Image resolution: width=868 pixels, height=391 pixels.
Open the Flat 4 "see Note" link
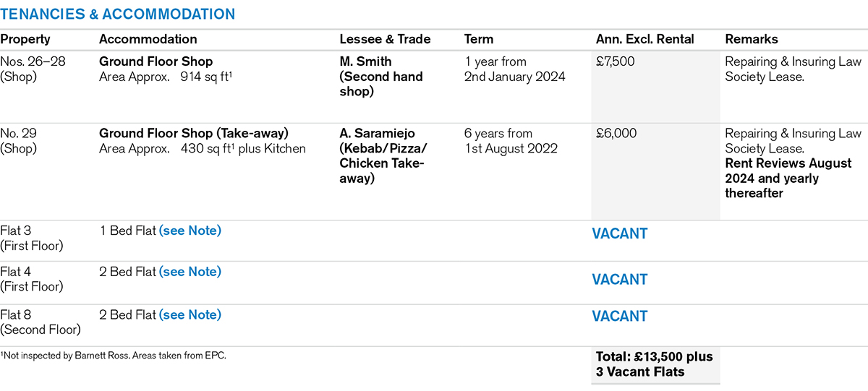point(190,272)
